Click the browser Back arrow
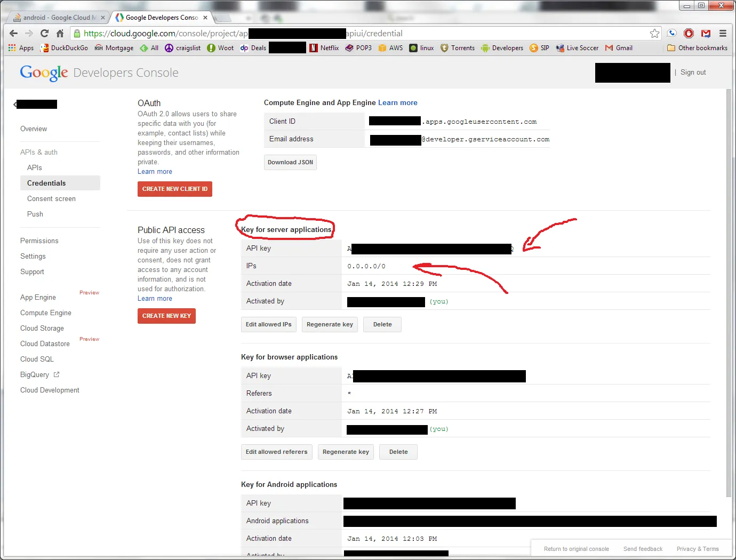 point(13,33)
